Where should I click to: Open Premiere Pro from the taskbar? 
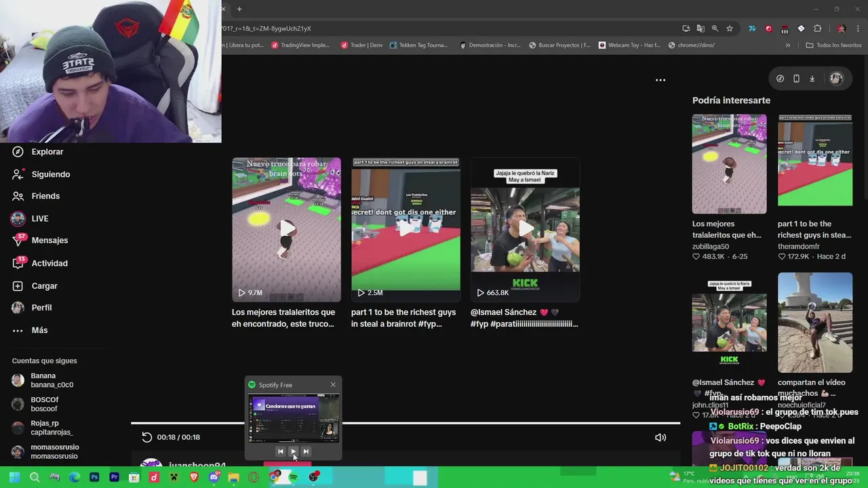coord(114,477)
